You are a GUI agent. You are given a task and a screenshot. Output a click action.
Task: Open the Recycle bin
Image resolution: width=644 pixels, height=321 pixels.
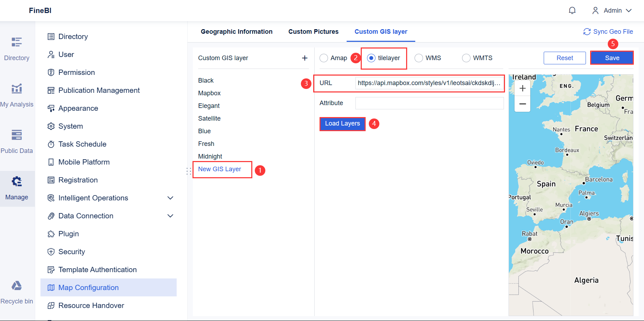click(x=17, y=292)
